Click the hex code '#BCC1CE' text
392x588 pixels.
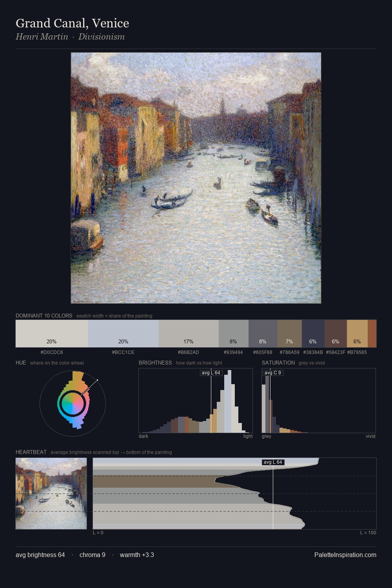(x=123, y=352)
